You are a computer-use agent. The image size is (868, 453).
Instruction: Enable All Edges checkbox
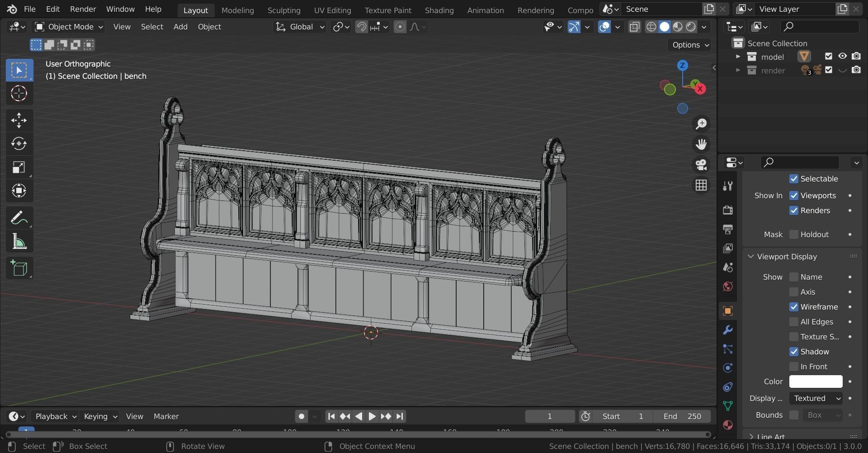coord(793,322)
